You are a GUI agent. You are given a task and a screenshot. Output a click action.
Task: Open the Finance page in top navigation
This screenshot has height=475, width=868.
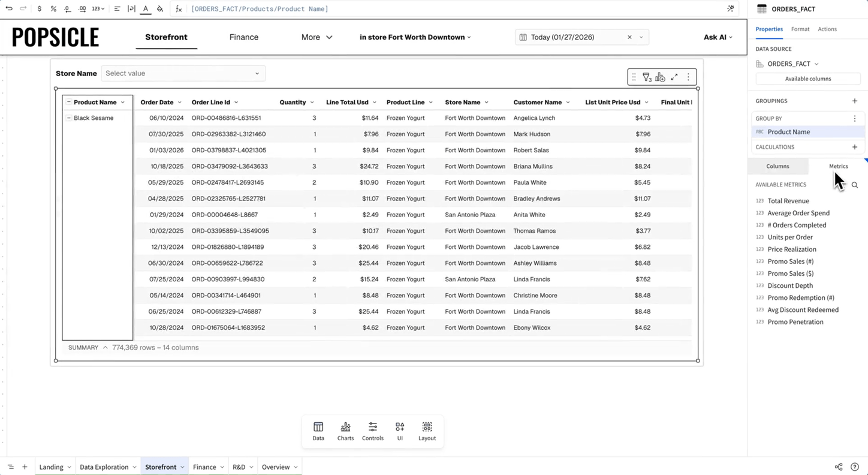point(243,37)
